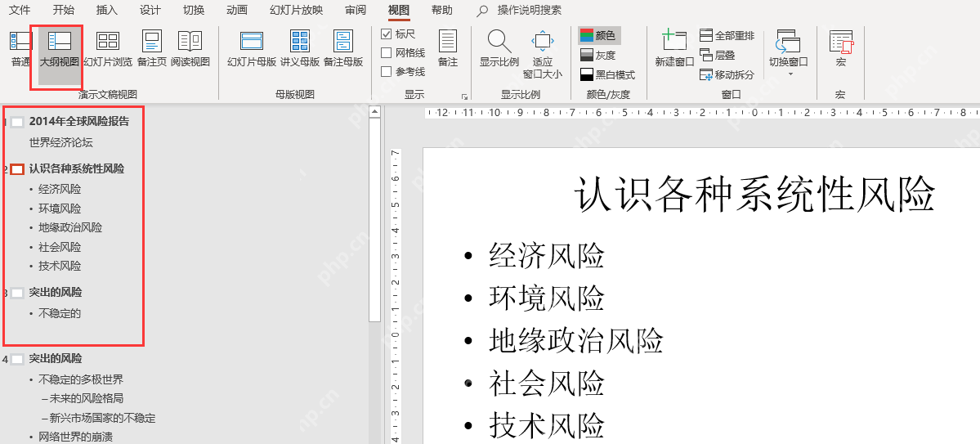Select Black and White mode (黑白模式)
Viewport: 980px width, 444px height.
(607, 75)
